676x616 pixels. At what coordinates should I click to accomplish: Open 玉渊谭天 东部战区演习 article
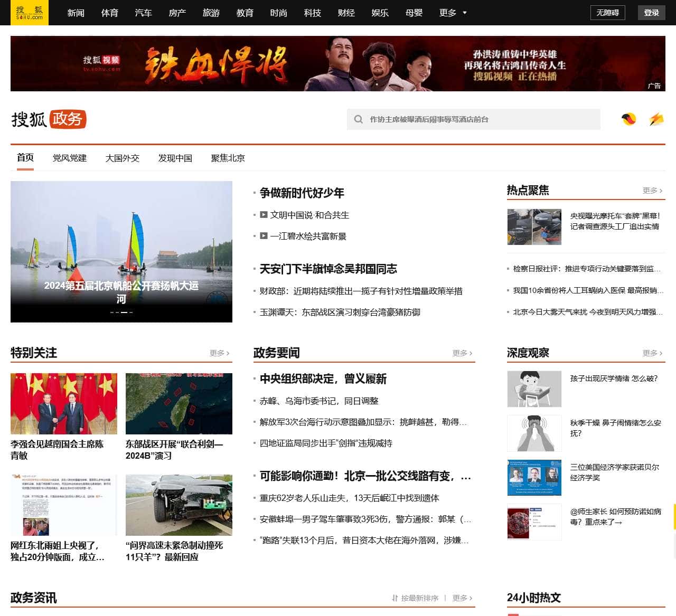pos(340,312)
